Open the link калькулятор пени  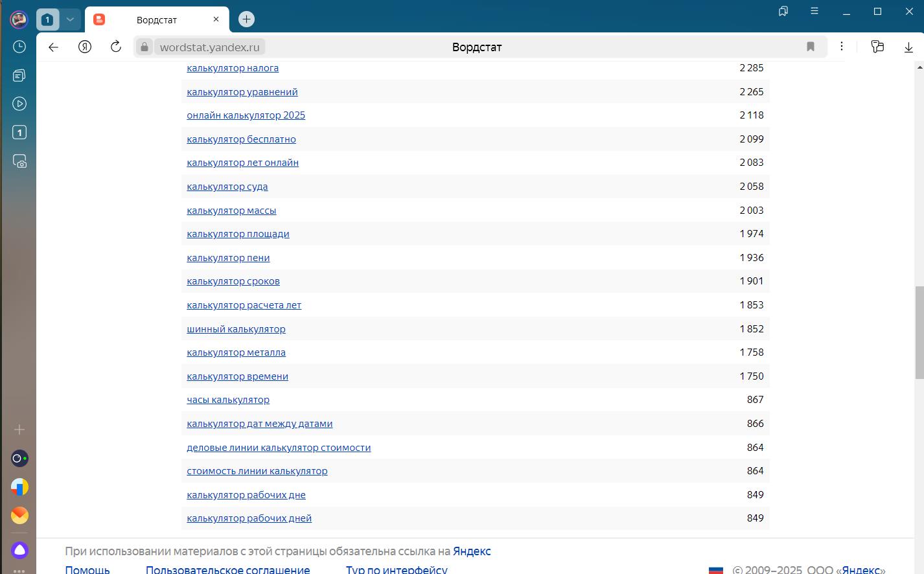click(228, 258)
